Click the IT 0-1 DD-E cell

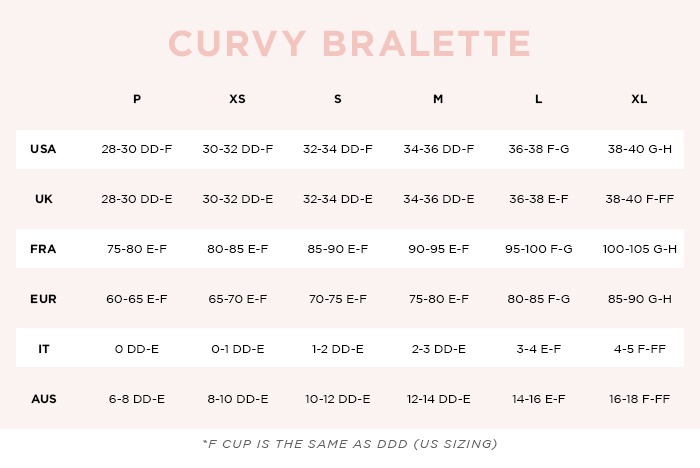click(x=237, y=349)
